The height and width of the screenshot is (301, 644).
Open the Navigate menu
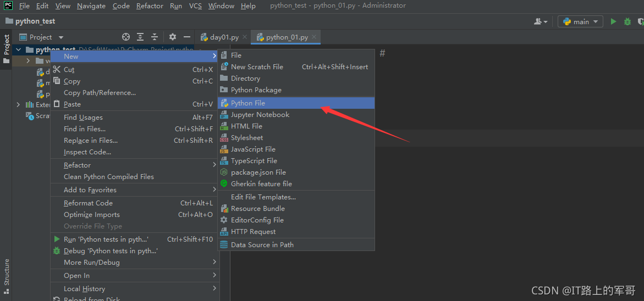[91, 5]
